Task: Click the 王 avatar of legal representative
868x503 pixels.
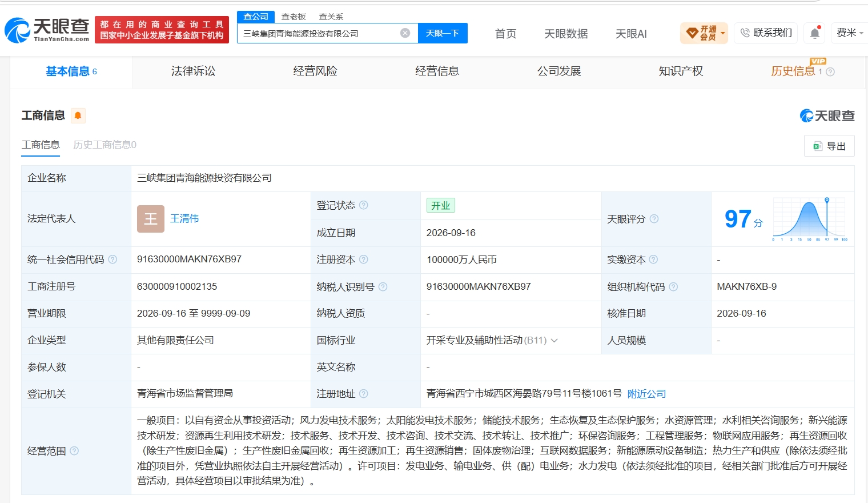Action: (151, 219)
